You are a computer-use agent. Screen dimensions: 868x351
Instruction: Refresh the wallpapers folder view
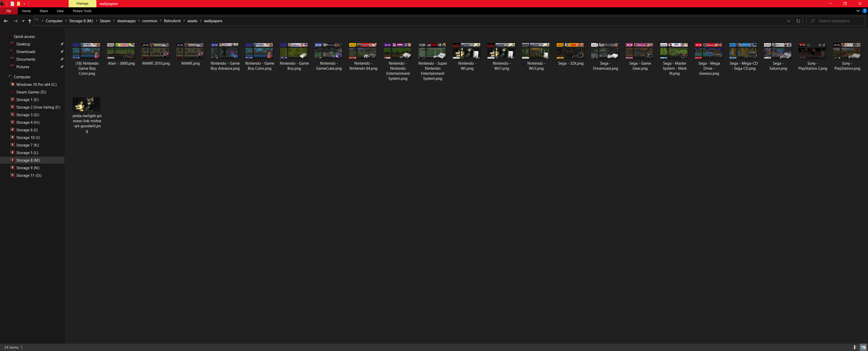798,21
